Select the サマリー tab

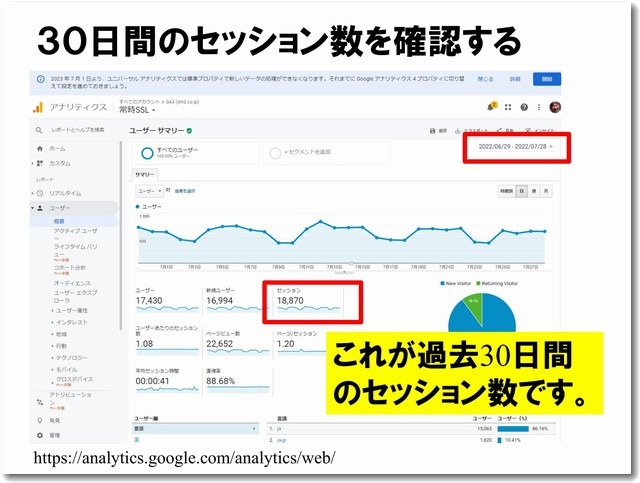tap(146, 174)
